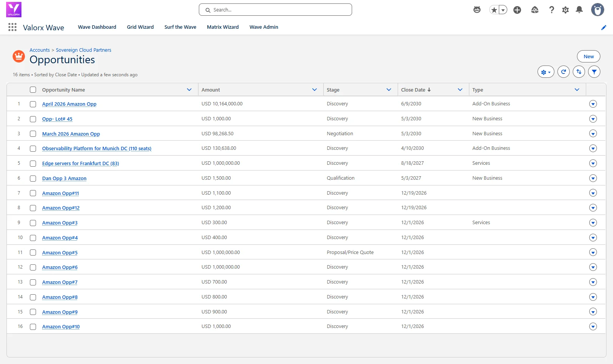Open the Amazon Opp#6 link

60,267
